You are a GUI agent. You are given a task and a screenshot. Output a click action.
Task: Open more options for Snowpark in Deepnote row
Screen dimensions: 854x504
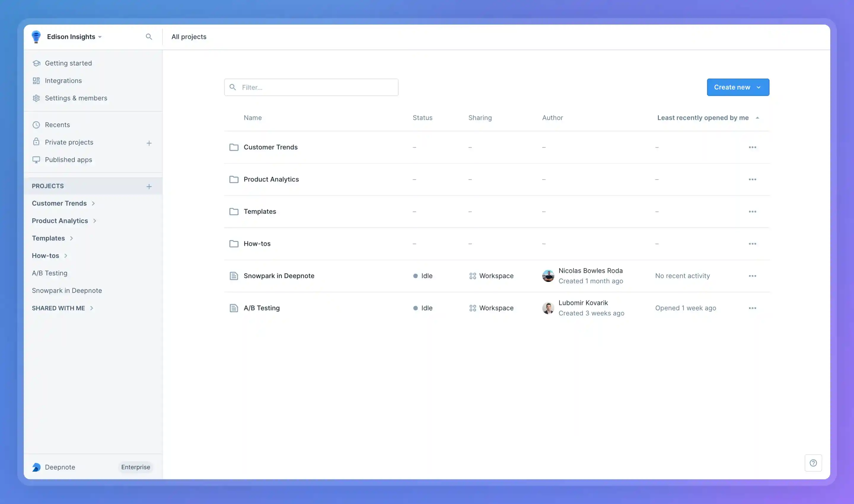(752, 276)
